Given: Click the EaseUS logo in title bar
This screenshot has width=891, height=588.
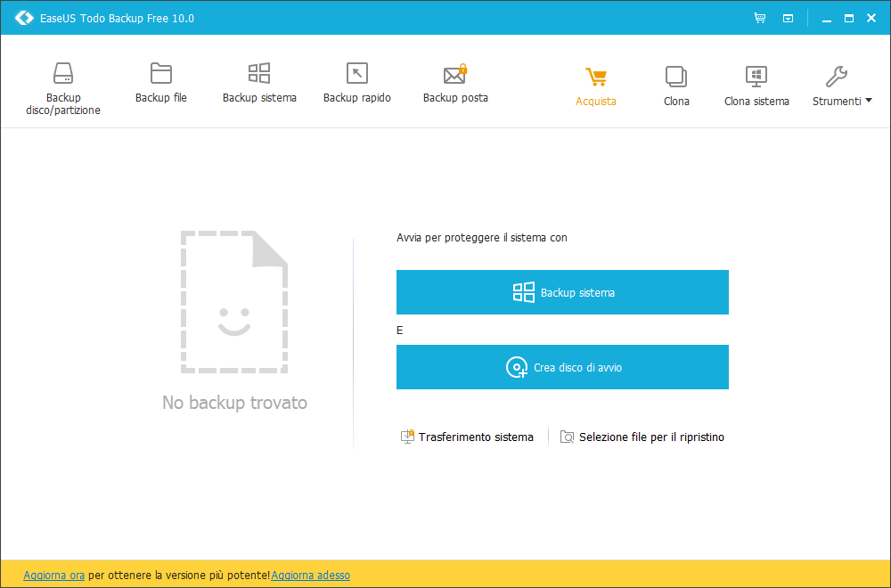Looking at the screenshot, I should click(x=24, y=18).
